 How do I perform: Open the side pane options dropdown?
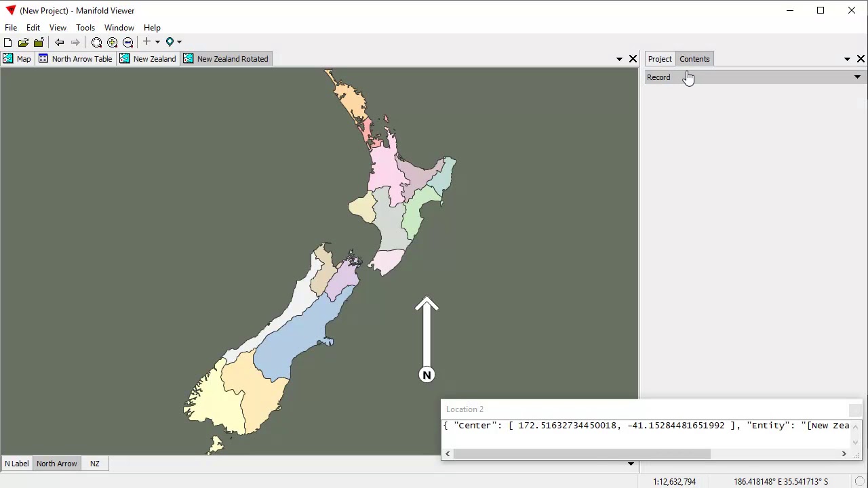[847, 59]
